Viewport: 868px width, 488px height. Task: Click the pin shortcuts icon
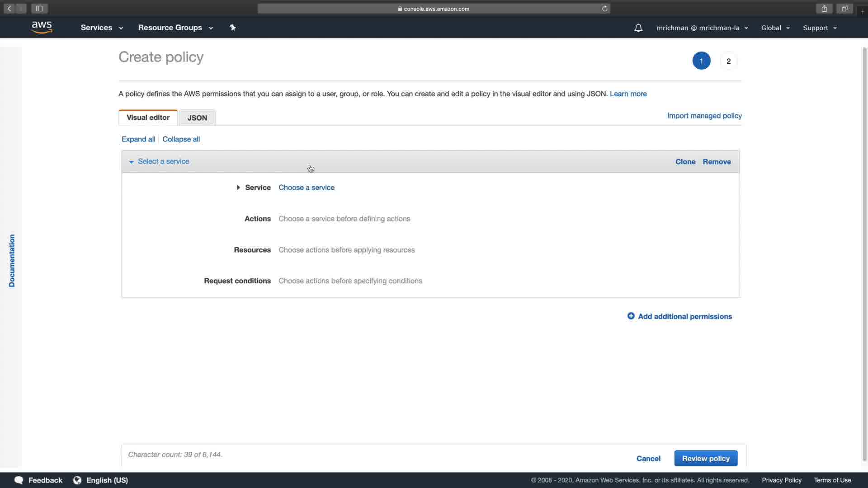[x=233, y=28]
